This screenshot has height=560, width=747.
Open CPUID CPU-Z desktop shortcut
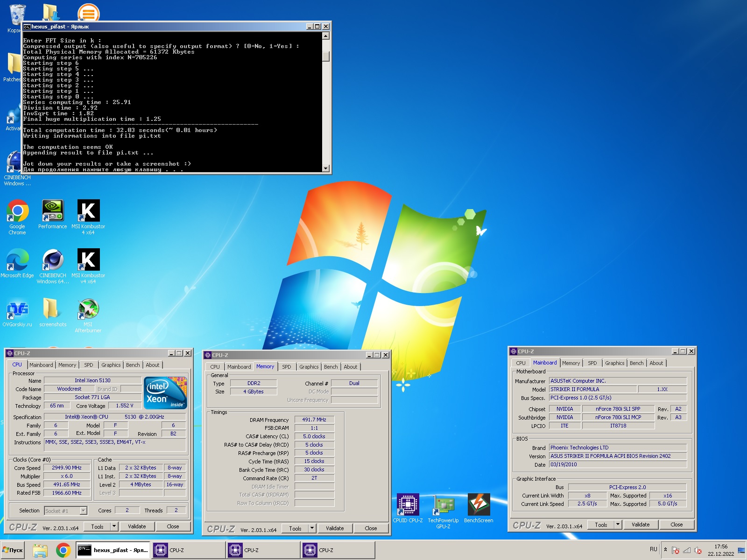408,508
